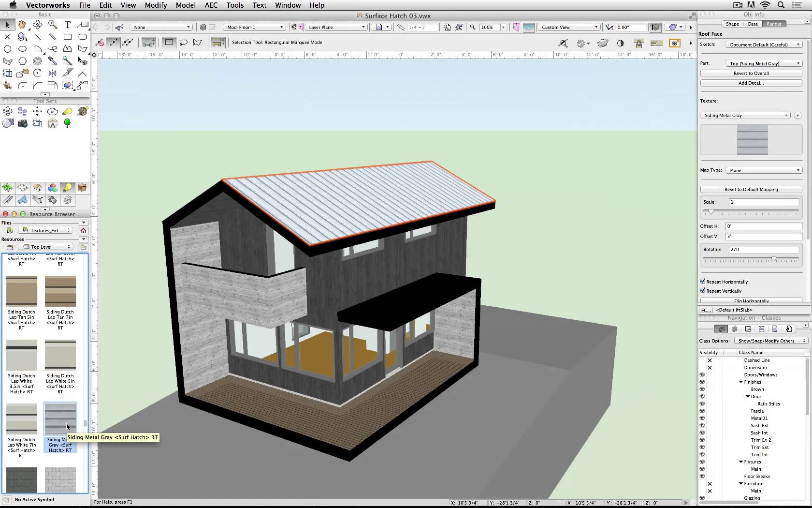812x508 pixels.
Task: Uncheck Repeat Horizontally in Obj Info
Action: point(703,281)
